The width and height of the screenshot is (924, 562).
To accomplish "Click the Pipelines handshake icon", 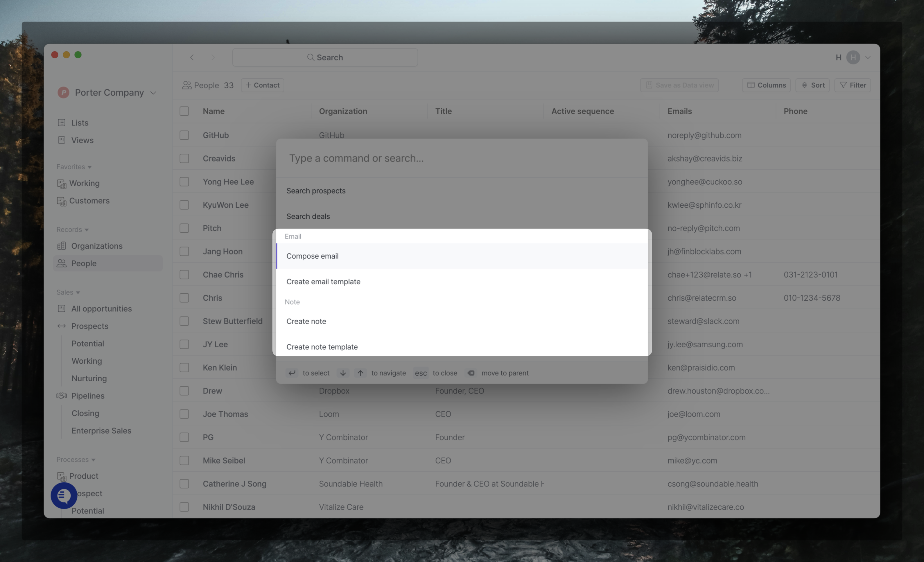I will point(62,396).
